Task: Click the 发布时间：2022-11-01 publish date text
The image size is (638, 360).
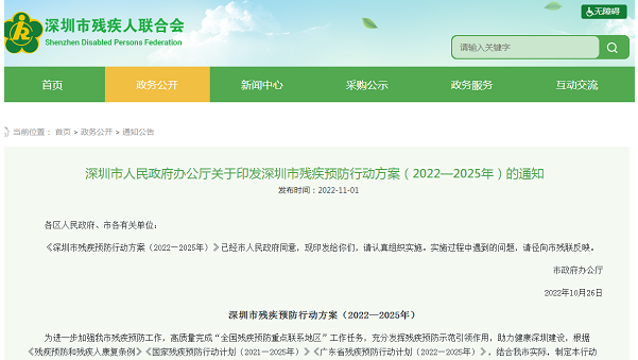Action: [318, 190]
